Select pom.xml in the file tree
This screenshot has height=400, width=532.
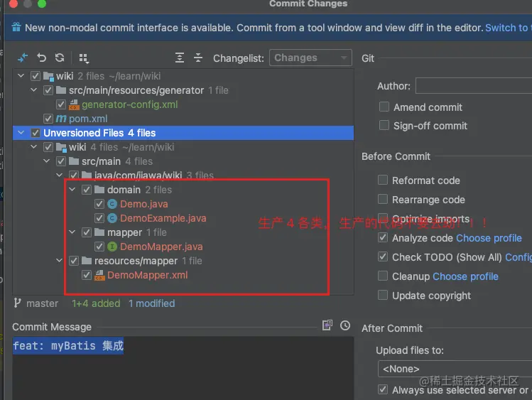pyautogui.click(x=88, y=119)
